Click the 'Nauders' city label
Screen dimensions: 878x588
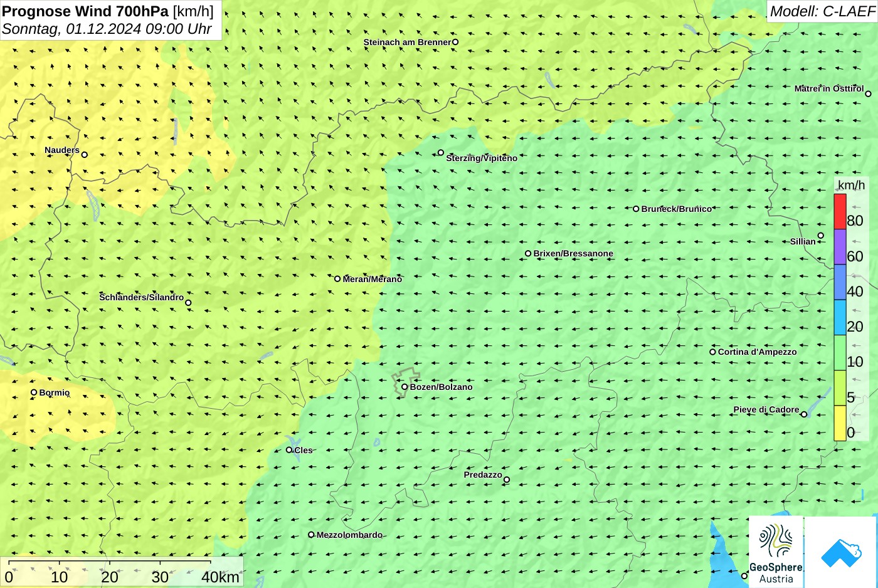[62, 150]
